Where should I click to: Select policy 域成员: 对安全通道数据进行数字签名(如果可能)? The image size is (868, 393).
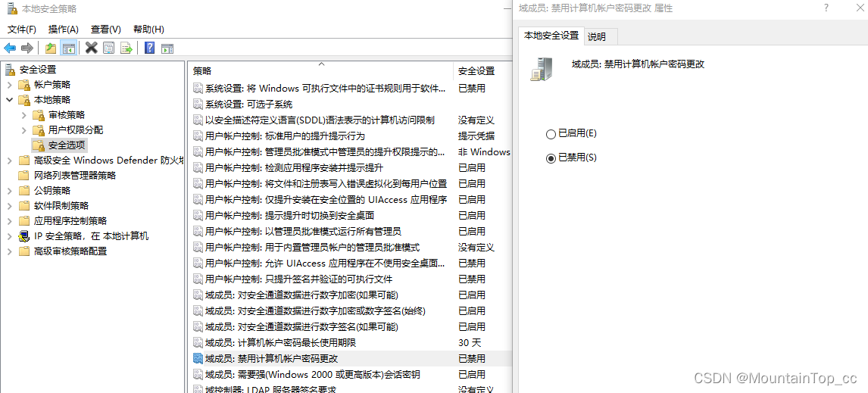click(x=301, y=326)
